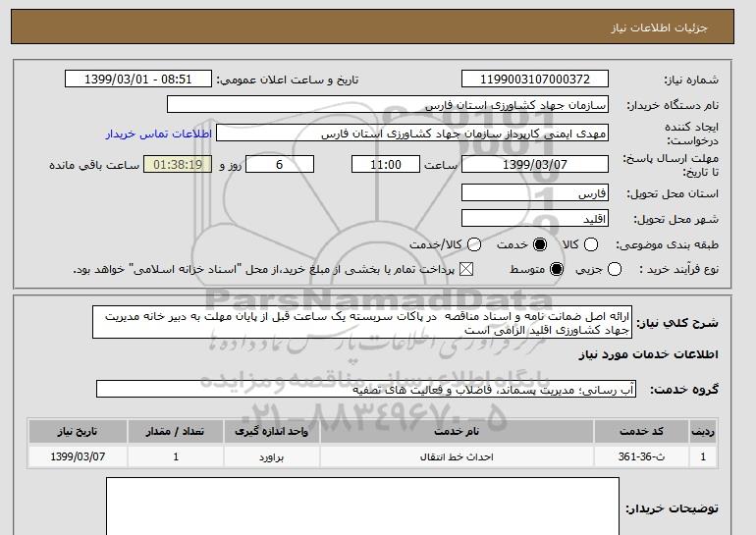Screen dimensions: 756x535
Task: Select the خدمت radio button
Action: tap(540, 244)
